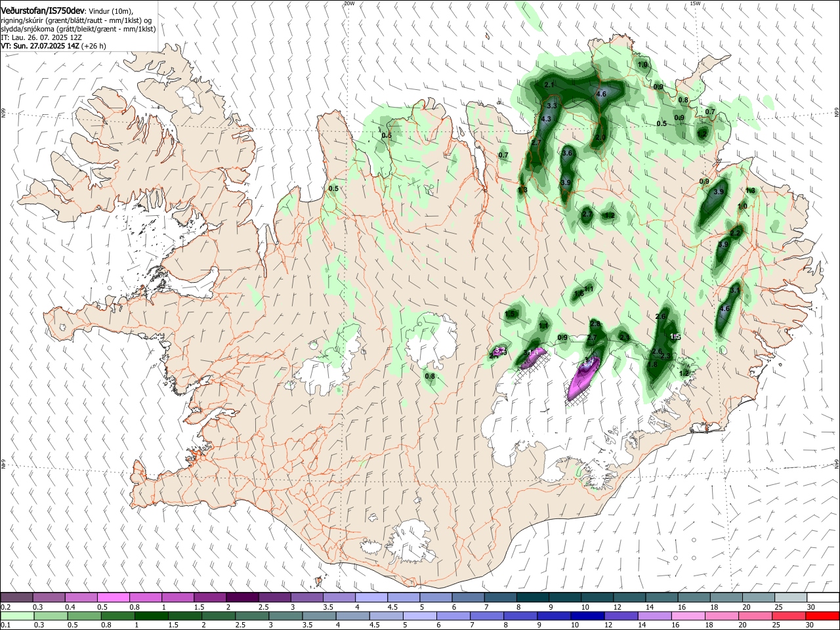Viewport: 840px width, 630px height.
Task: Click the 64N latitude label on right edge
Action: point(837,464)
